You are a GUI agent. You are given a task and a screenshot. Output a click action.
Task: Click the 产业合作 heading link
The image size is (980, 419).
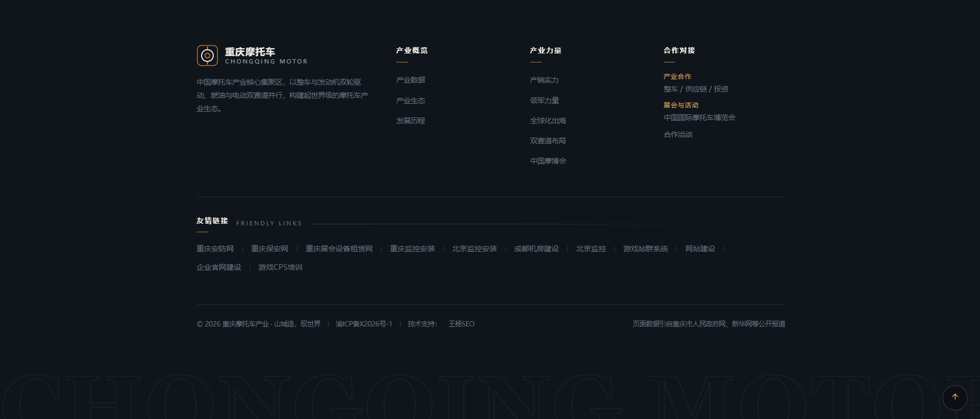tap(677, 76)
